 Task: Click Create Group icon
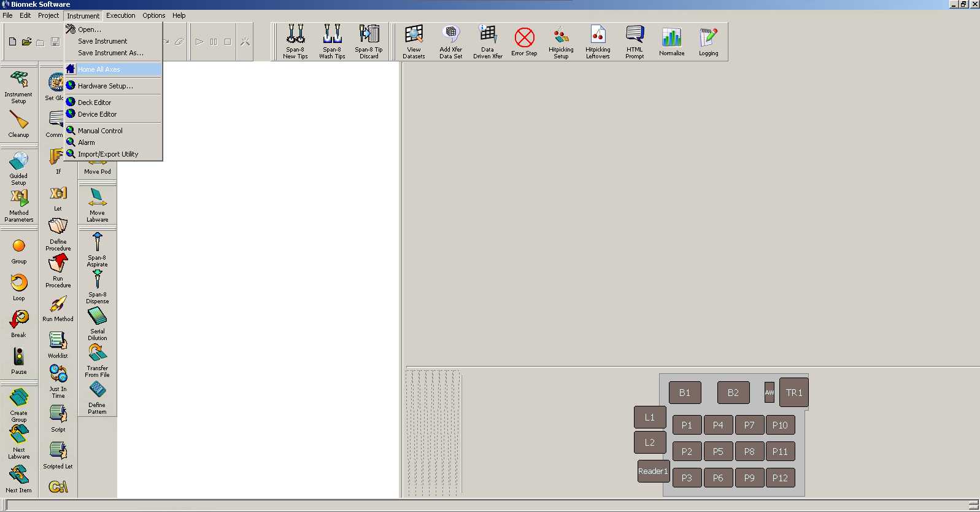18,405
